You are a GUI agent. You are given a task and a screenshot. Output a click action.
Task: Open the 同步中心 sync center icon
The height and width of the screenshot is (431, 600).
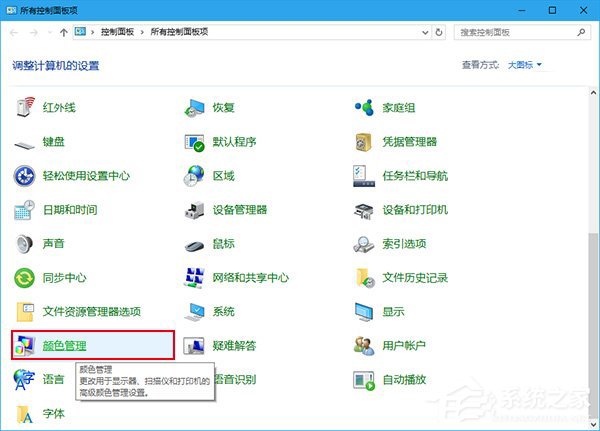click(x=24, y=278)
